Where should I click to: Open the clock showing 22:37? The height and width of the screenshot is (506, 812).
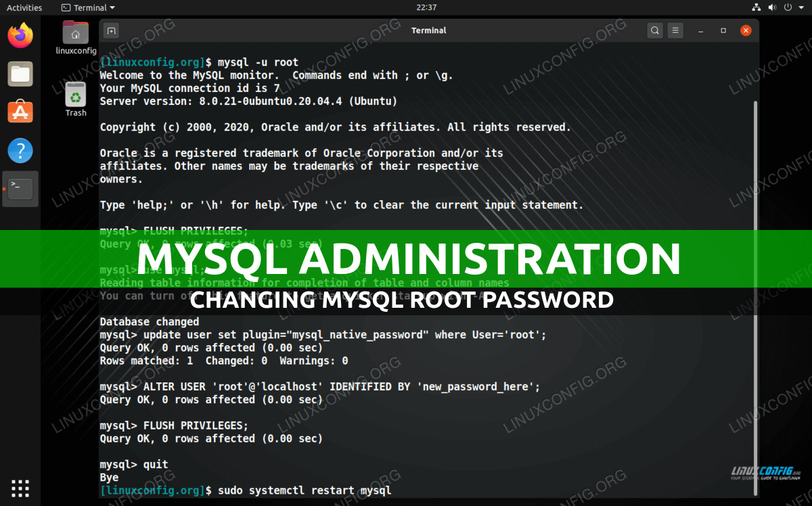pyautogui.click(x=426, y=7)
